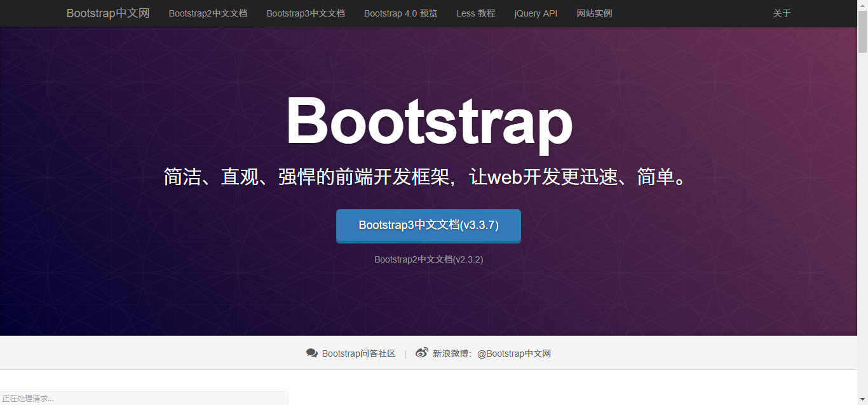Click the Weibo icon beside 新浪微博

coord(422,353)
